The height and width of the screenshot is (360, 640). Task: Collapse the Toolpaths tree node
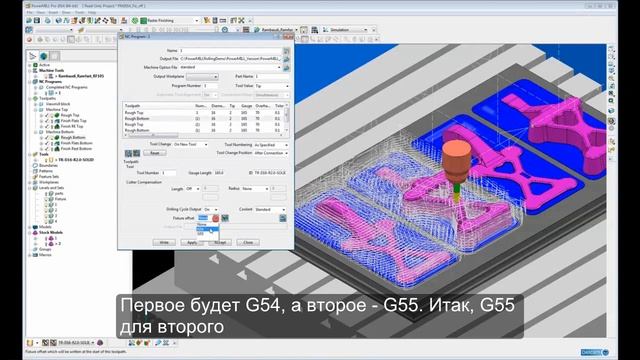30,98
